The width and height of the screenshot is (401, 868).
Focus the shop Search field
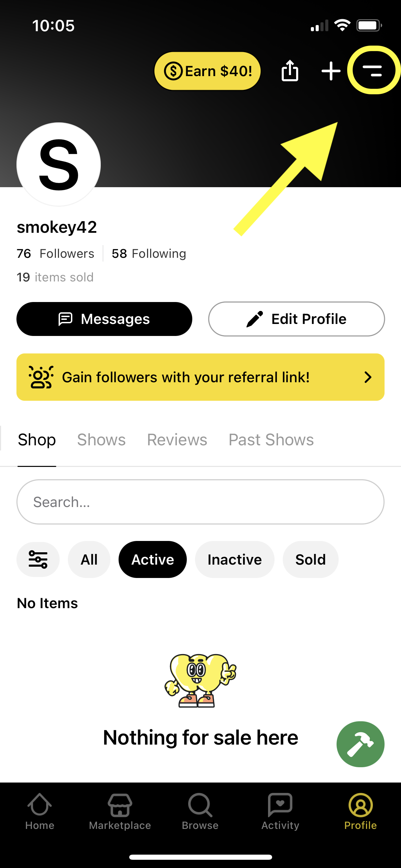coord(200,502)
